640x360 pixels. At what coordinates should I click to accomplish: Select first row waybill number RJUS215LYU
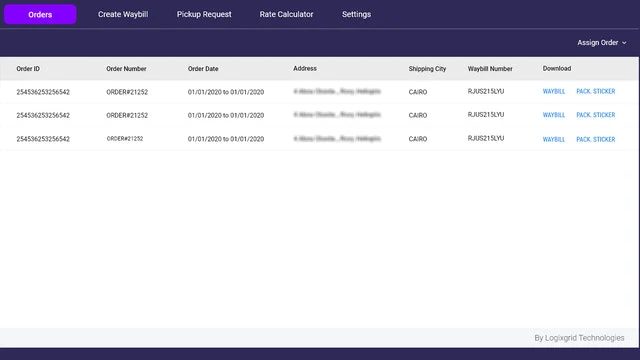coord(486,91)
